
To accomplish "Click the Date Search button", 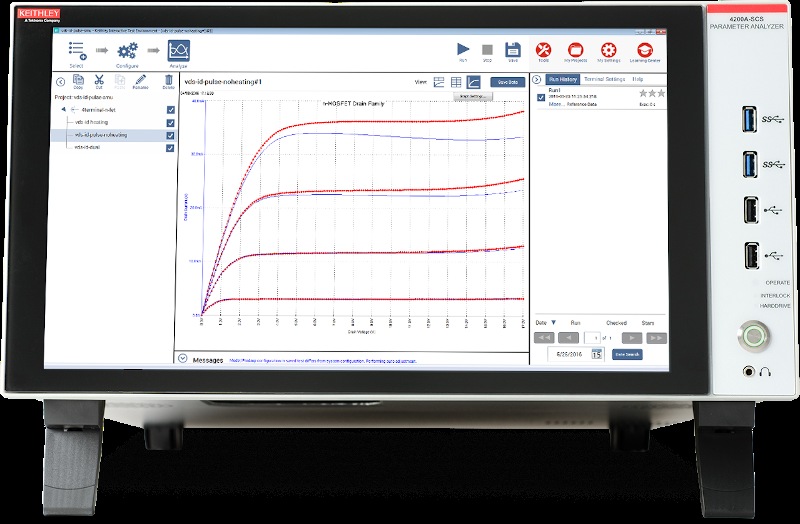I will click(627, 354).
